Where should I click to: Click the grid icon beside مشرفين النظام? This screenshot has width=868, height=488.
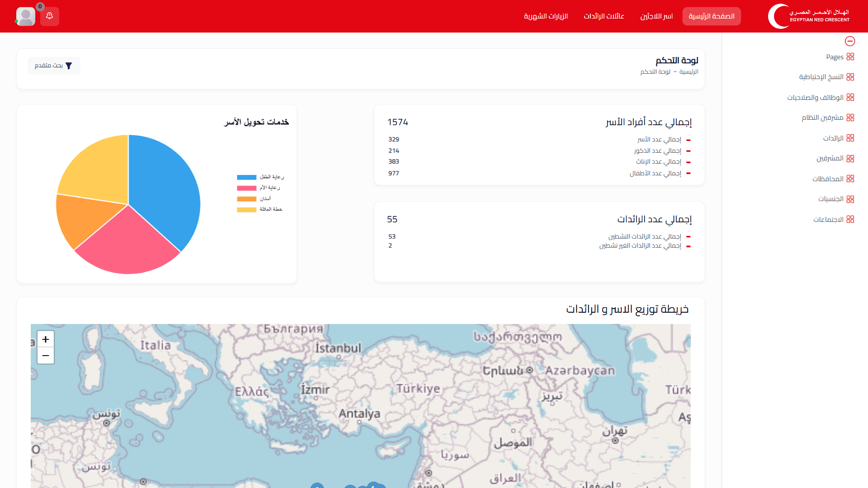point(850,117)
